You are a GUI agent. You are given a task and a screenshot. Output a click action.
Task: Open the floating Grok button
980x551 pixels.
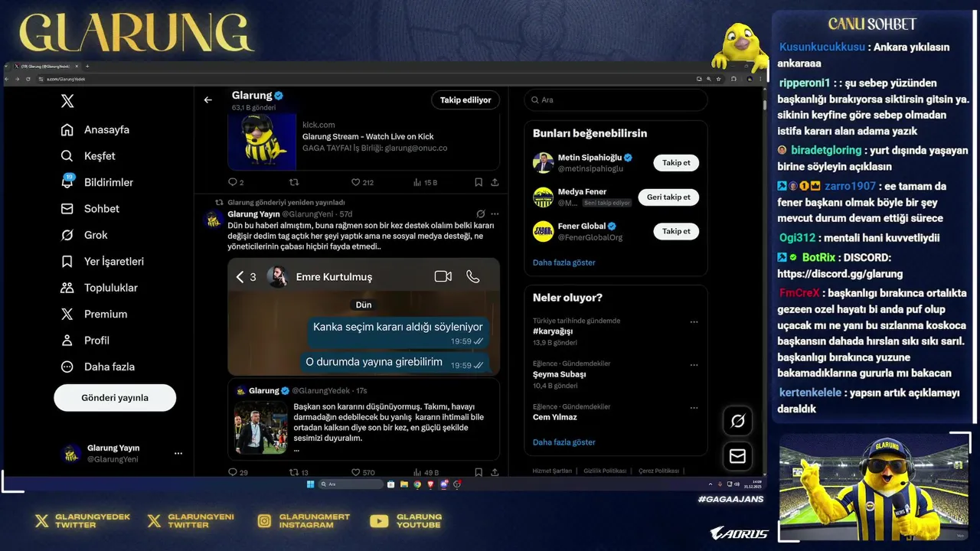[x=737, y=420]
